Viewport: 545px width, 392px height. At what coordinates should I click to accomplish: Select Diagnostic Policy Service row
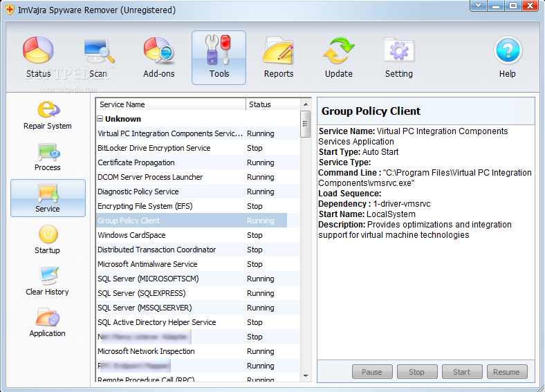pyautogui.click(x=198, y=192)
